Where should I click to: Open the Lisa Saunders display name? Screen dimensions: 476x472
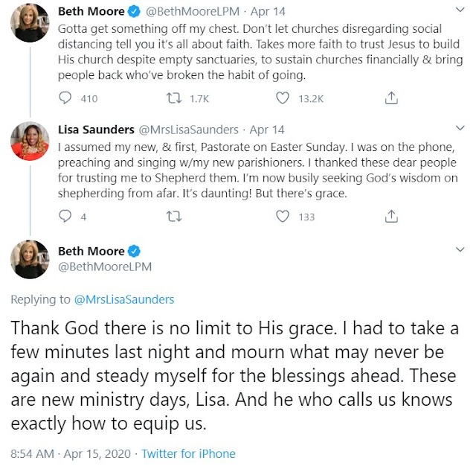click(x=97, y=130)
